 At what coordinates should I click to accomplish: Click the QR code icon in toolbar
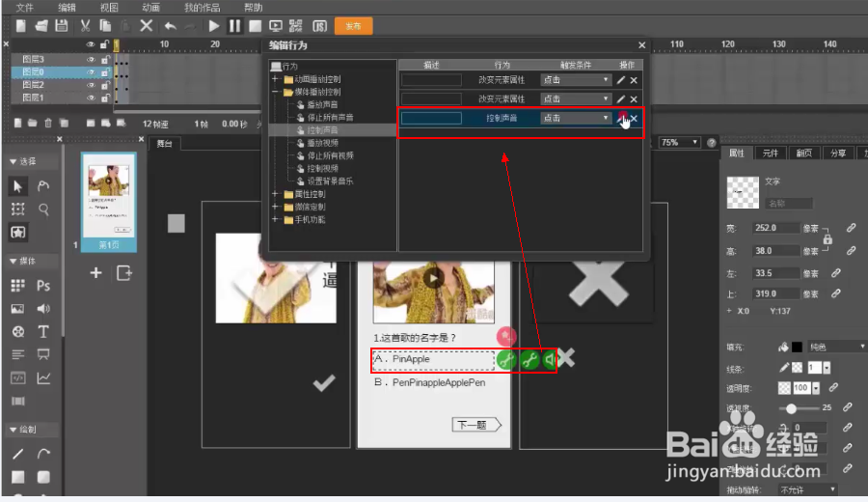pyautogui.click(x=296, y=26)
